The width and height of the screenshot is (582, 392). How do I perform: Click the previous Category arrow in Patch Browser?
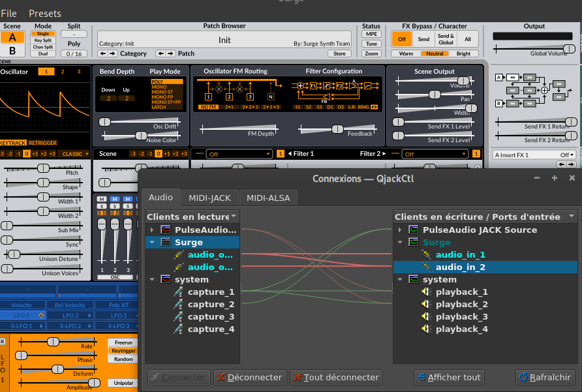[x=103, y=53]
